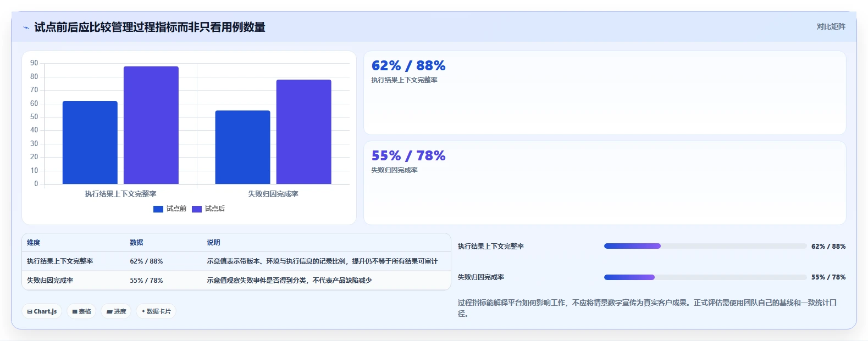Image resolution: width=868 pixels, height=341 pixels.
Task: Toggle the 试点前 legend item
Action: click(x=170, y=209)
